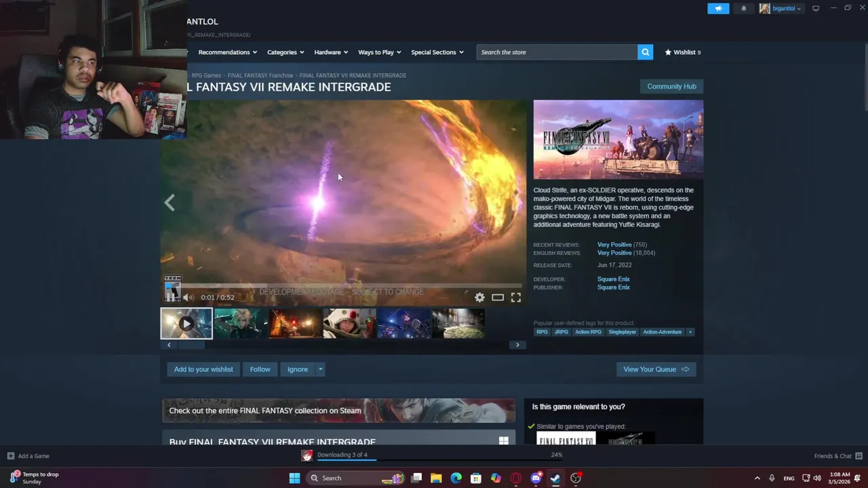Launch Microsoft Edge from taskbar
The height and width of the screenshot is (488, 868).
pos(456,478)
